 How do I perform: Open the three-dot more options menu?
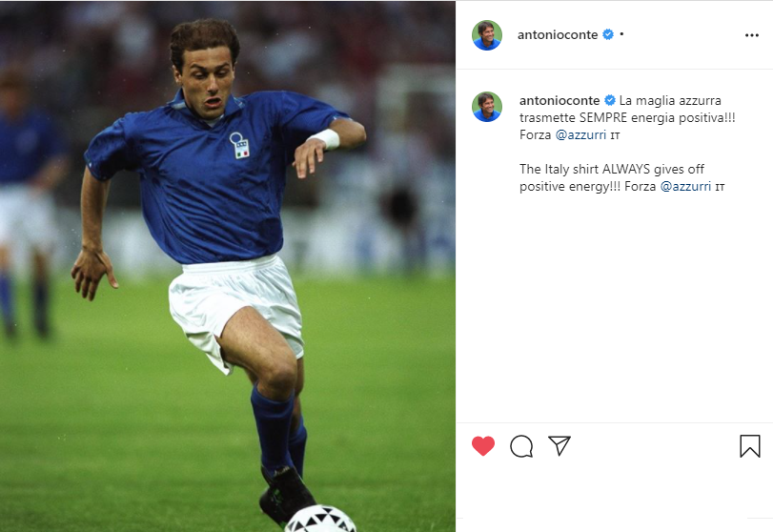752,35
